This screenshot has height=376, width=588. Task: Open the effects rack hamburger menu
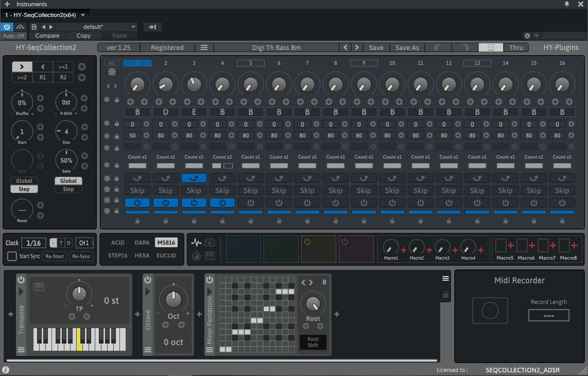coord(445,279)
